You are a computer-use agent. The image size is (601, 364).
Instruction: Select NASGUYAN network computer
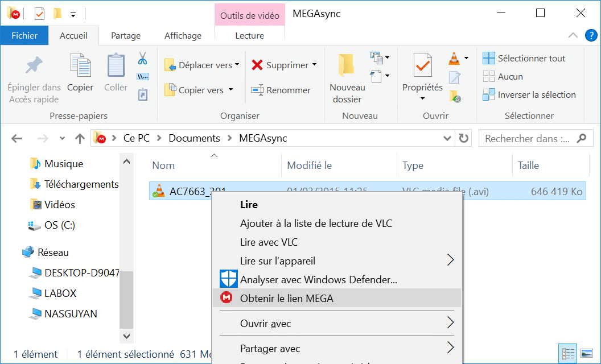tap(64, 313)
